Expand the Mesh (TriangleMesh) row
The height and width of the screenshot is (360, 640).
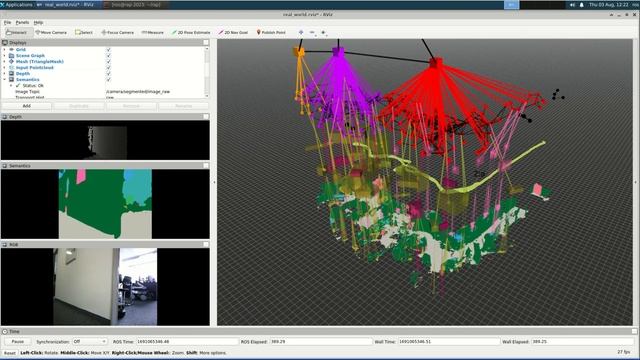point(4,61)
